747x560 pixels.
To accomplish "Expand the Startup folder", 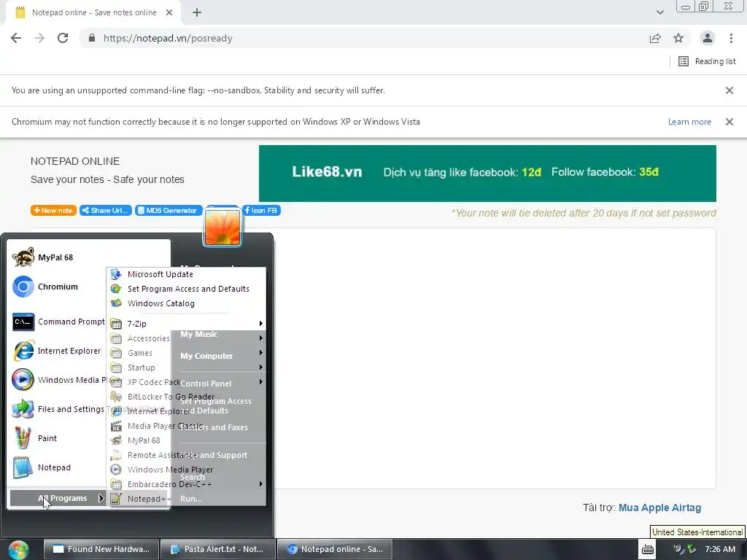I will click(x=186, y=367).
